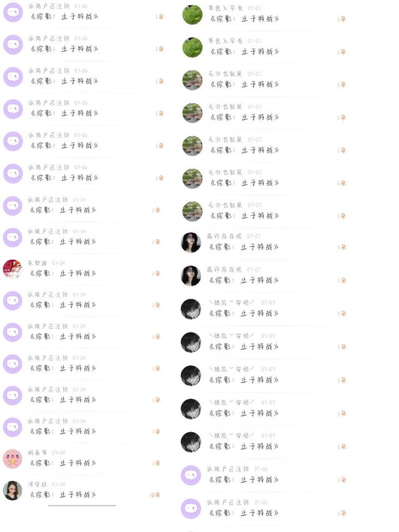
Task: Tap the second green leafy avatar
Action: click(x=192, y=47)
